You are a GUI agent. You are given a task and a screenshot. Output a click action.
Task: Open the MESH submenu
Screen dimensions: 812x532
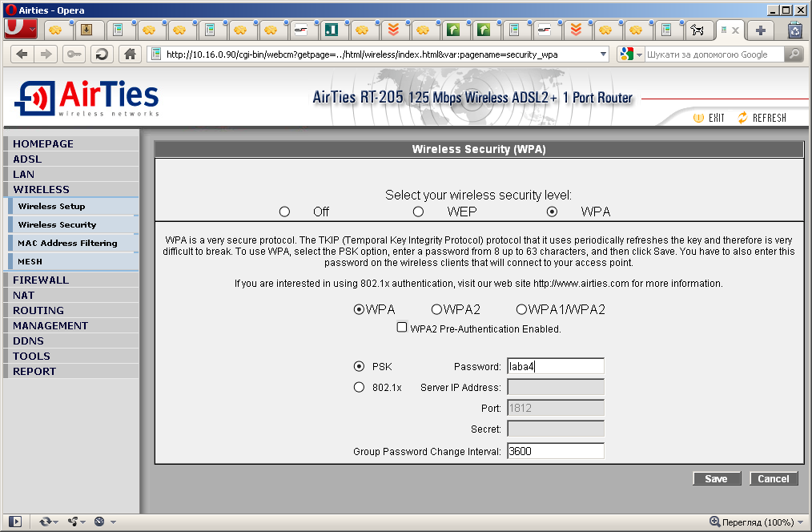coord(74,262)
